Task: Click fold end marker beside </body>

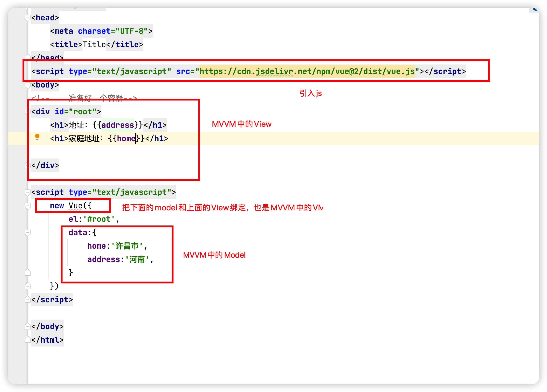Action: [28, 326]
